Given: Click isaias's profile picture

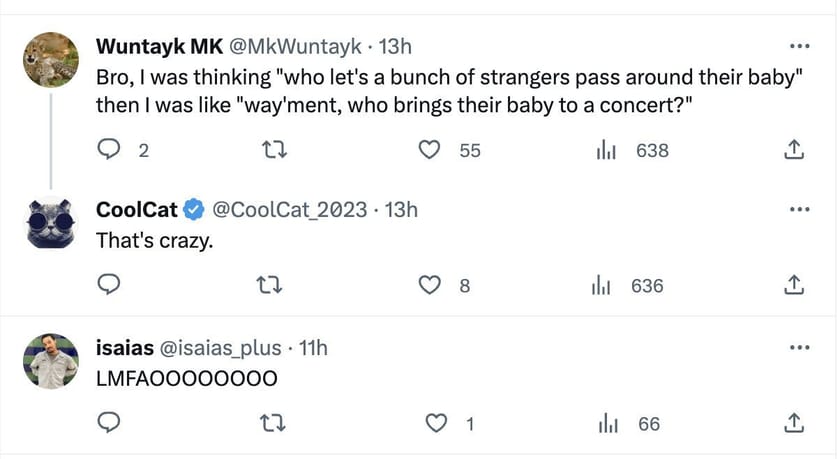Looking at the screenshot, I should pyautogui.click(x=50, y=360).
